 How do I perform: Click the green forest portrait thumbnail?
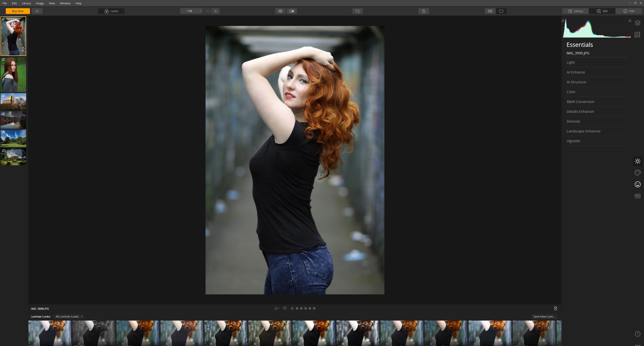[13, 74]
